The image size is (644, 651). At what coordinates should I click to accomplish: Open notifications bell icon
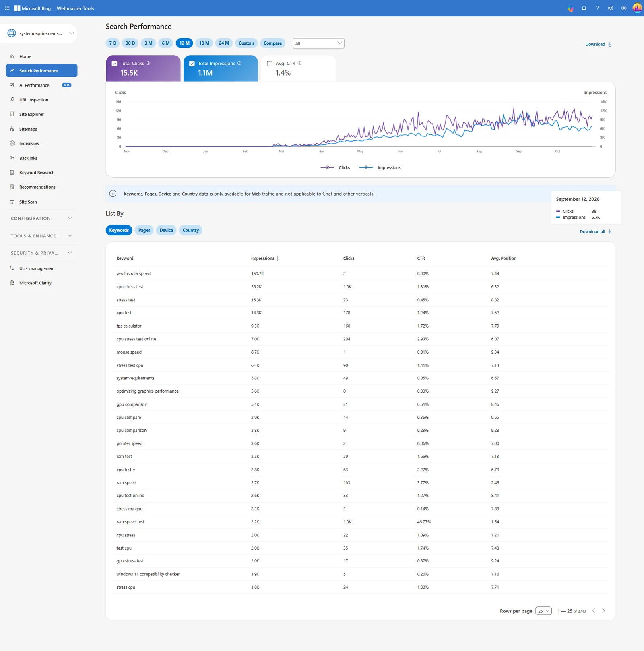point(584,8)
